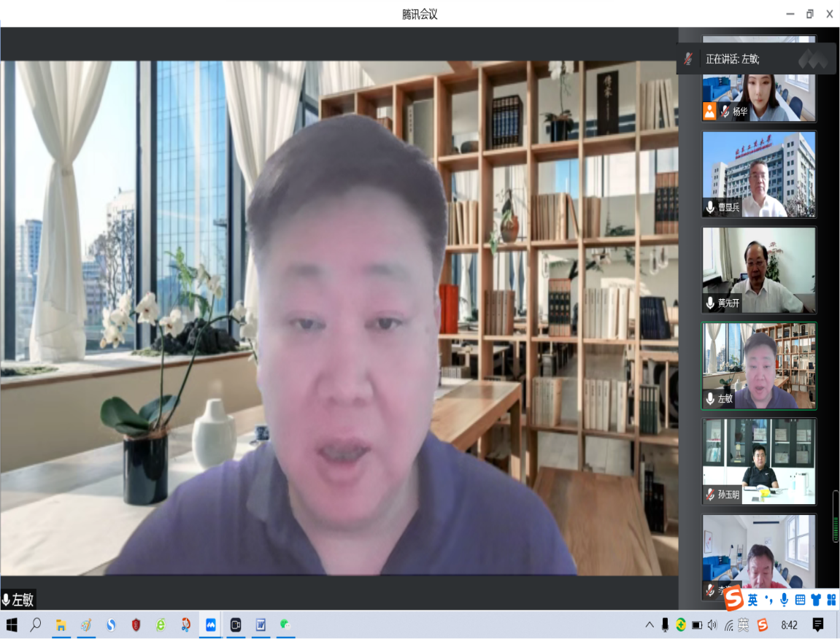Switch Sogou input to Chinese via 英 indicator
This screenshot has width=840, height=639.
pos(752,600)
